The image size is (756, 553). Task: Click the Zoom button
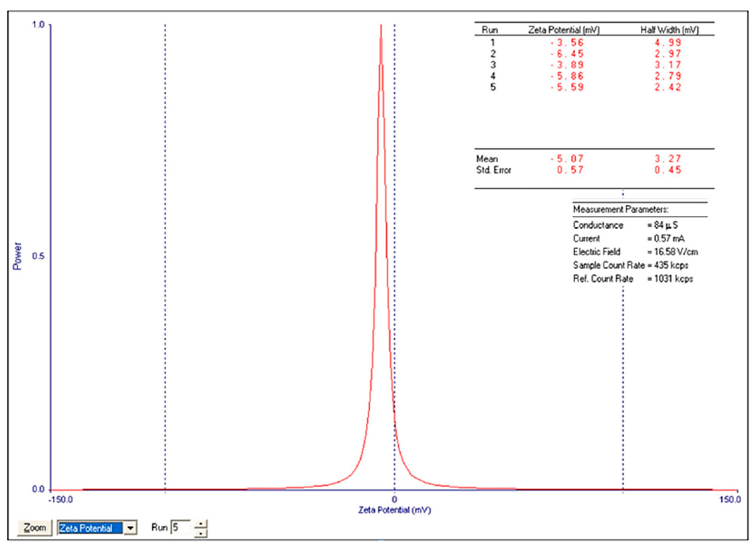(x=35, y=528)
